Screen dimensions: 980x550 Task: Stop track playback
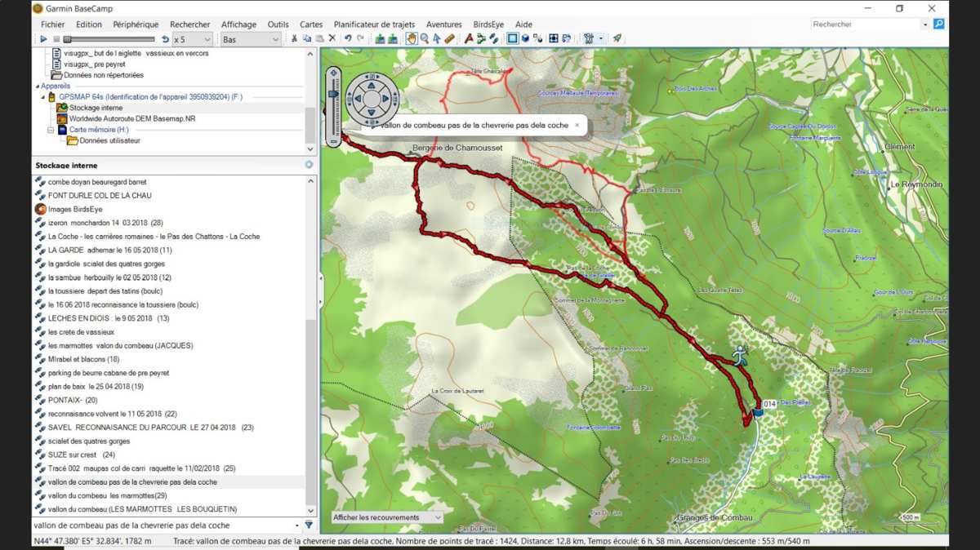56,39
